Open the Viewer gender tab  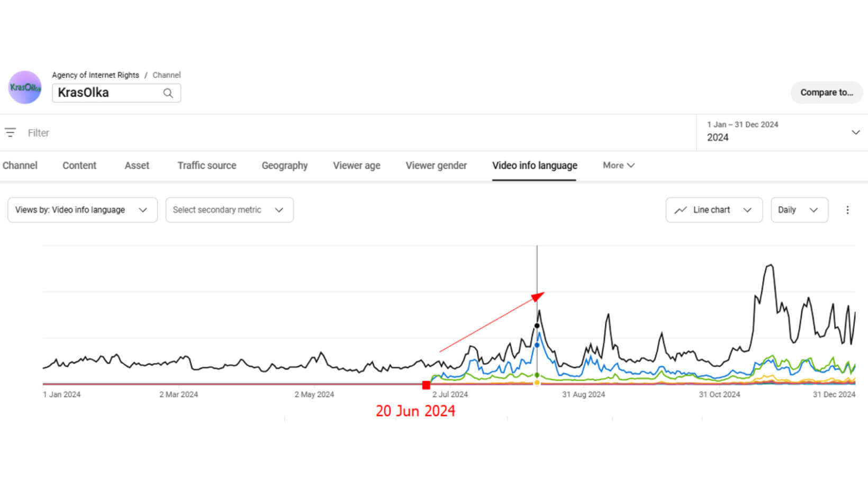tap(436, 165)
